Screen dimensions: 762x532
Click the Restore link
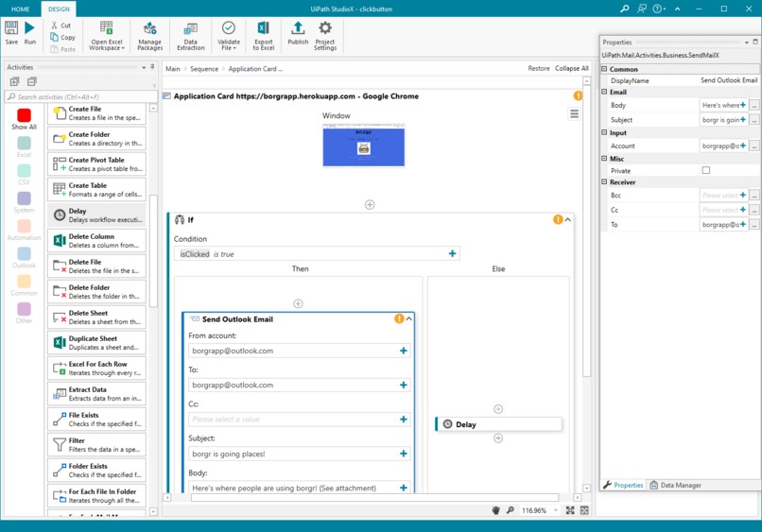539,68
